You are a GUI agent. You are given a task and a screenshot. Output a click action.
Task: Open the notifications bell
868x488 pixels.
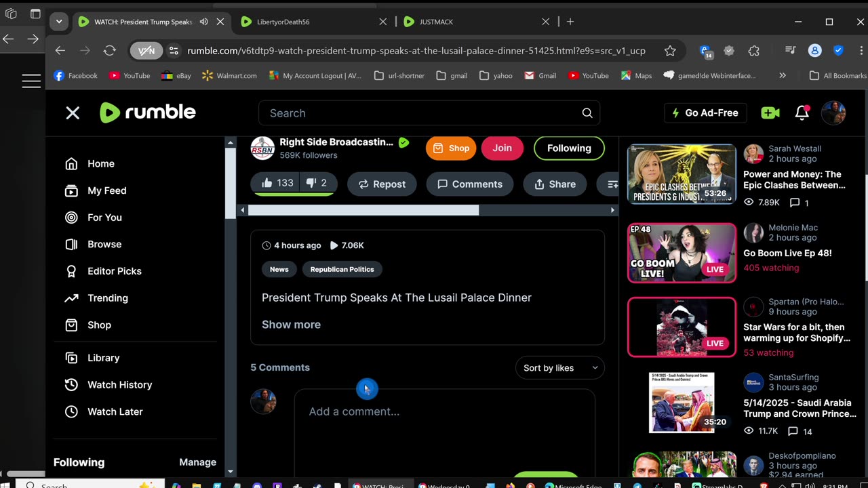[x=802, y=113]
